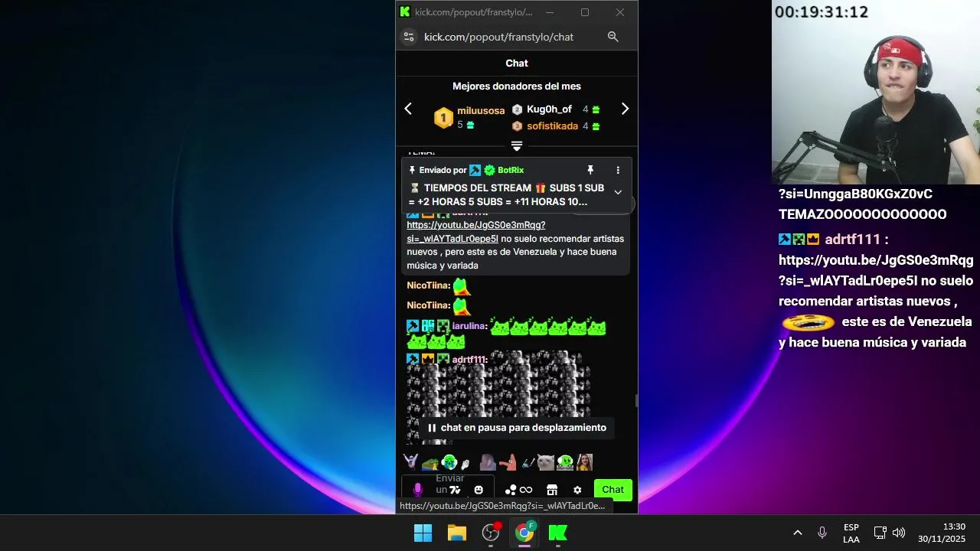
Task: Show previous top donors with left arrow
Action: pos(408,109)
